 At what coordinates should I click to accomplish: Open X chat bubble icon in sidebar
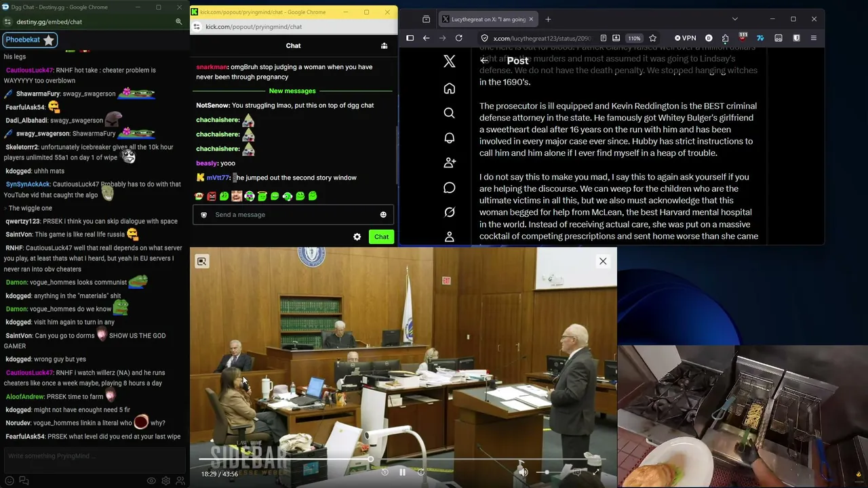click(449, 188)
